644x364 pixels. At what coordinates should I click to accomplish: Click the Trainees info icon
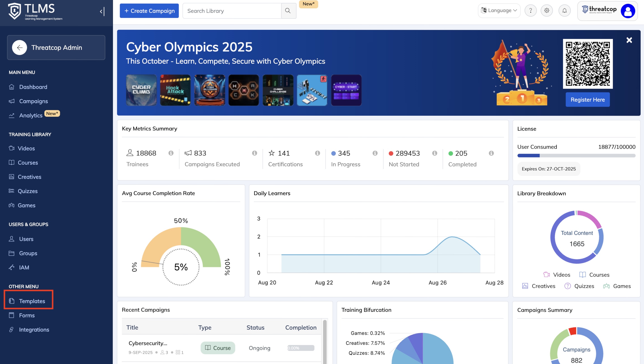[x=171, y=153]
